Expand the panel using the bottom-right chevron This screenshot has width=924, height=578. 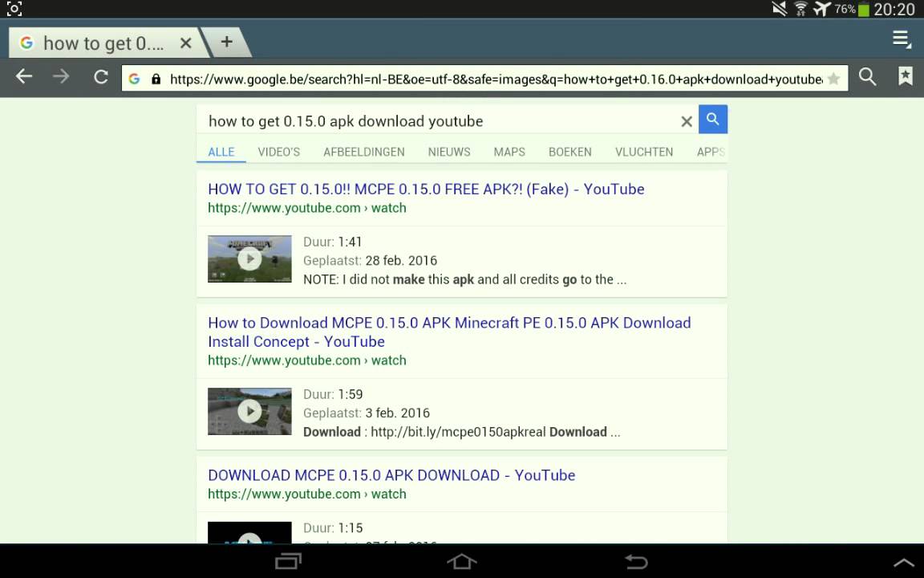coord(905,562)
